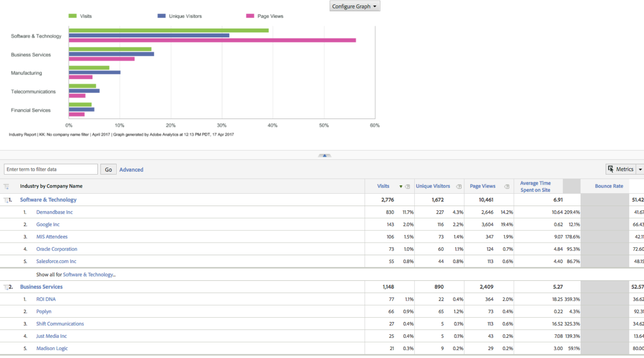The image size is (644, 358).
Task: Sort by the Visits column header
Action: tap(383, 186)
